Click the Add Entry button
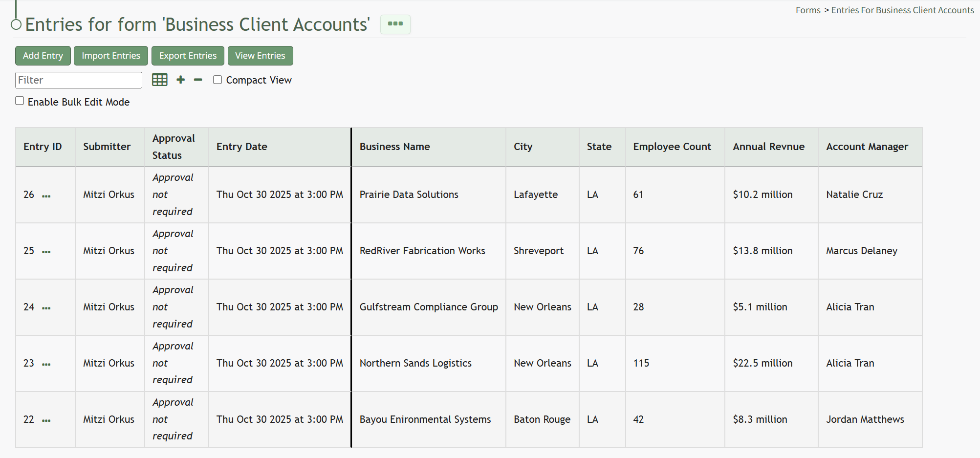 tap(43, 56)
